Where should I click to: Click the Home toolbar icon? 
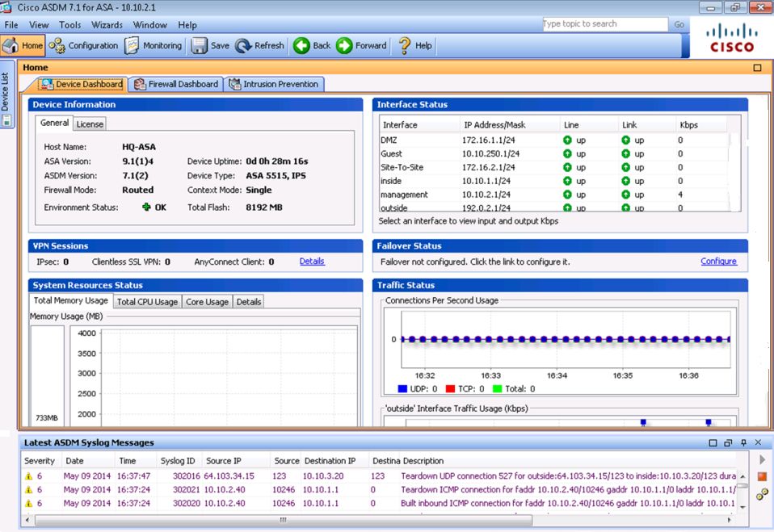pyautogui.click(x=23, y=46)
